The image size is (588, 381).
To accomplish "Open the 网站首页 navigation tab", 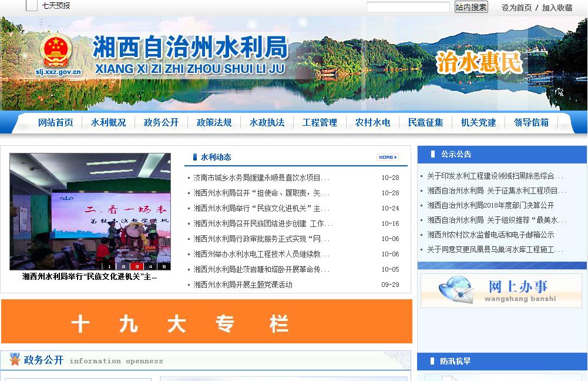I will coord(56,123).
